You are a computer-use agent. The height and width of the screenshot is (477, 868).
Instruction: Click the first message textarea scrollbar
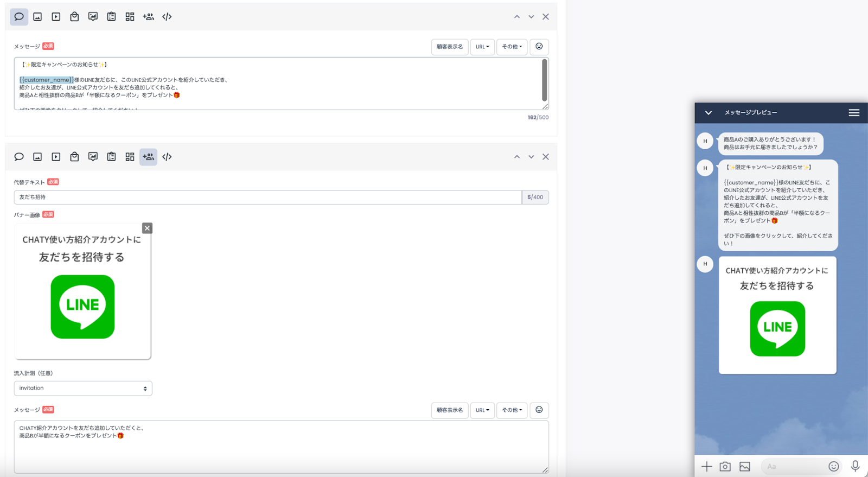coord(544,80)
